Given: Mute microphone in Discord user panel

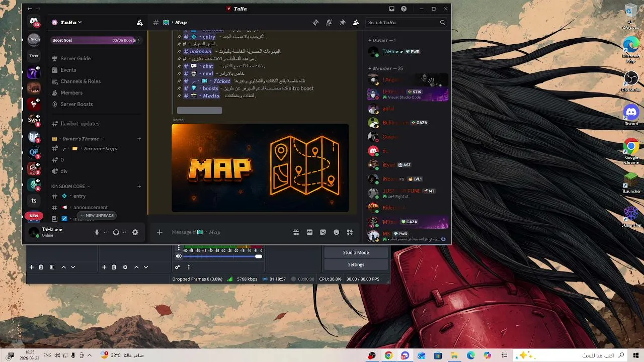Looking at the screenshot, I should [97, 232].
